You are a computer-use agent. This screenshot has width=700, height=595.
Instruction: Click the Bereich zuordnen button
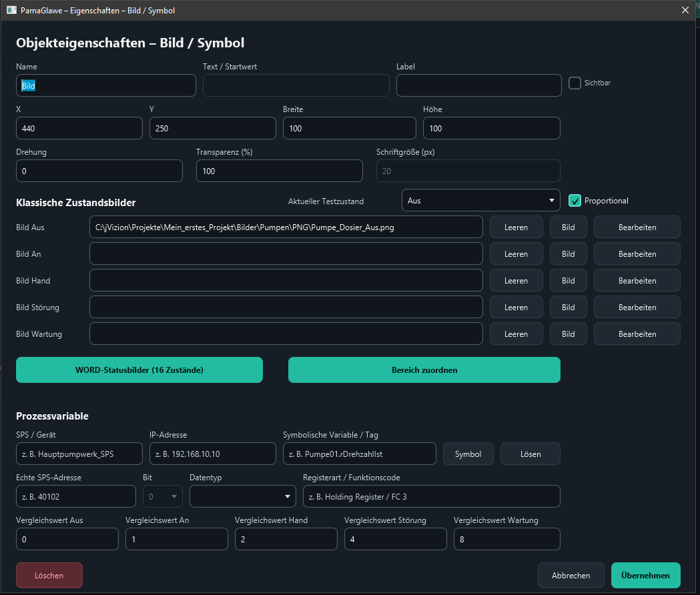[424, 370]
